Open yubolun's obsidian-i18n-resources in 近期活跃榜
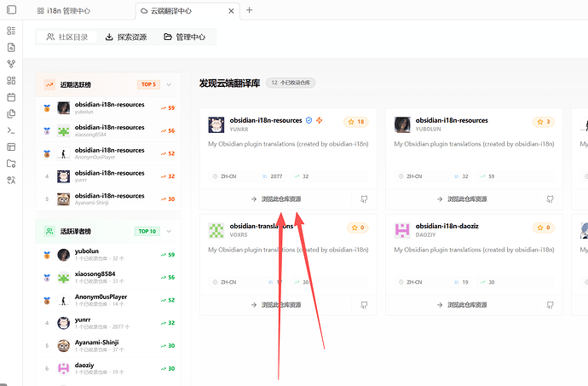Viewport: 588px width, 386px height. click(108, 107)
